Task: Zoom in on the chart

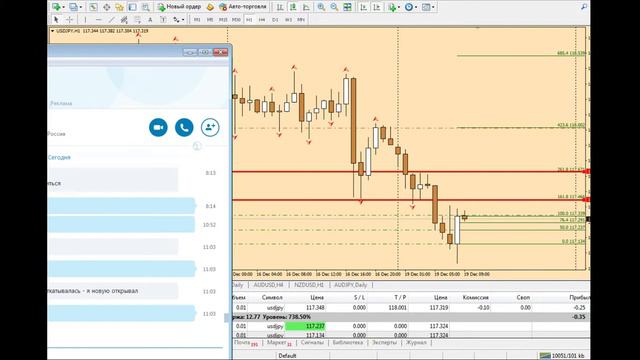Action: tap(321, 7)
